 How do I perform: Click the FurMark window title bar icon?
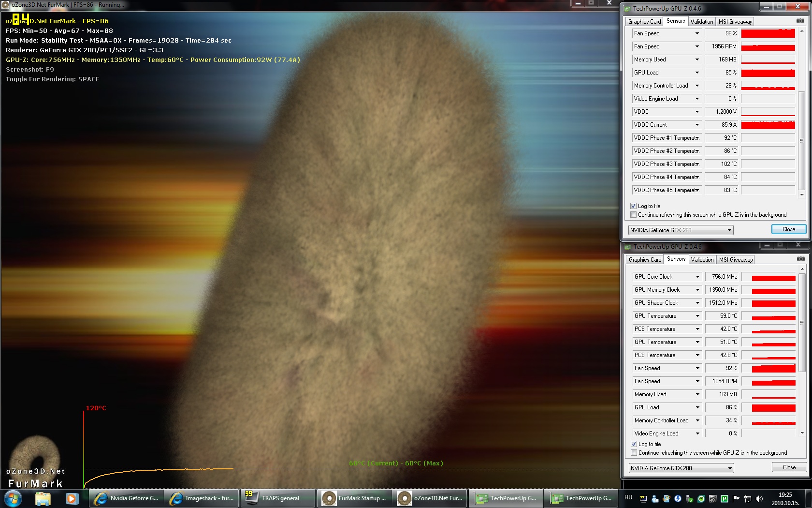click(6, 4)
